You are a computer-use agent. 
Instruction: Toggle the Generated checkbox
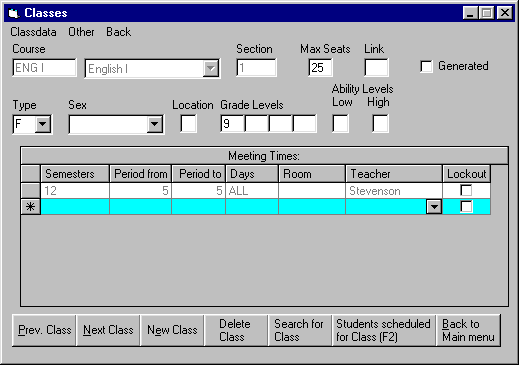(x=426, y=66)
